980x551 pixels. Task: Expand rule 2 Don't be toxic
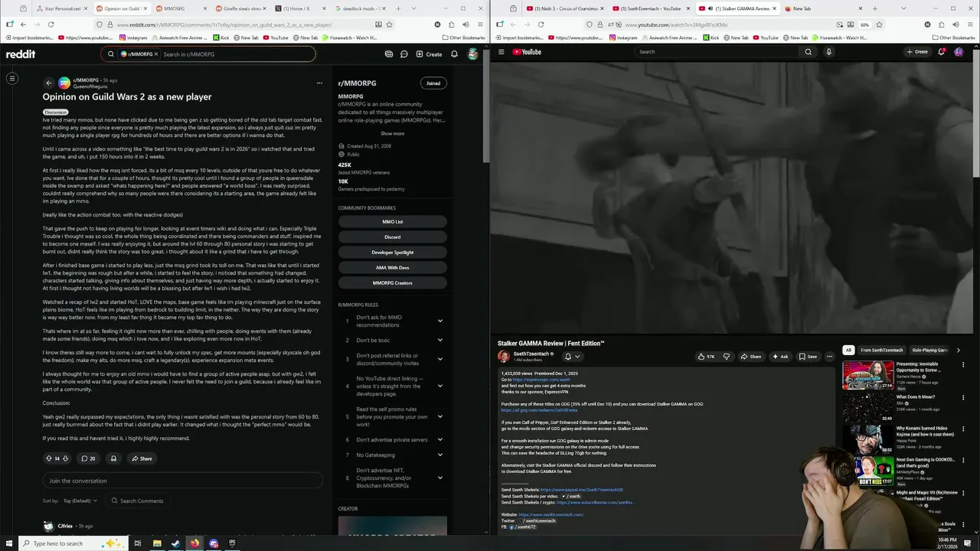439,340
